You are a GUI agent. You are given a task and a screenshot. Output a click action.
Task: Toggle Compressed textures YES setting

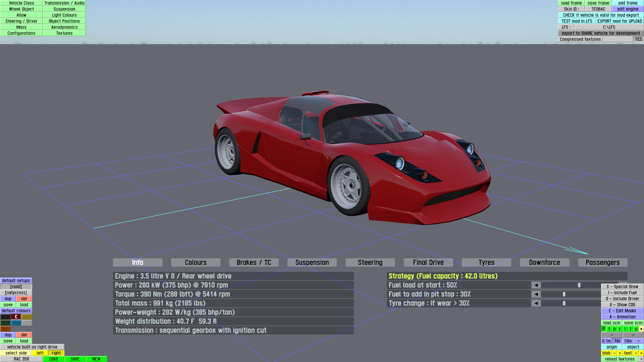638,39
